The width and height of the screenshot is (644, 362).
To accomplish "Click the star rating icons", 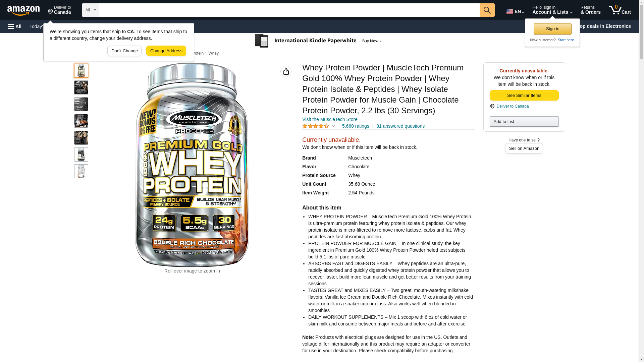I will pyautogui.click(x=315, y=126).
